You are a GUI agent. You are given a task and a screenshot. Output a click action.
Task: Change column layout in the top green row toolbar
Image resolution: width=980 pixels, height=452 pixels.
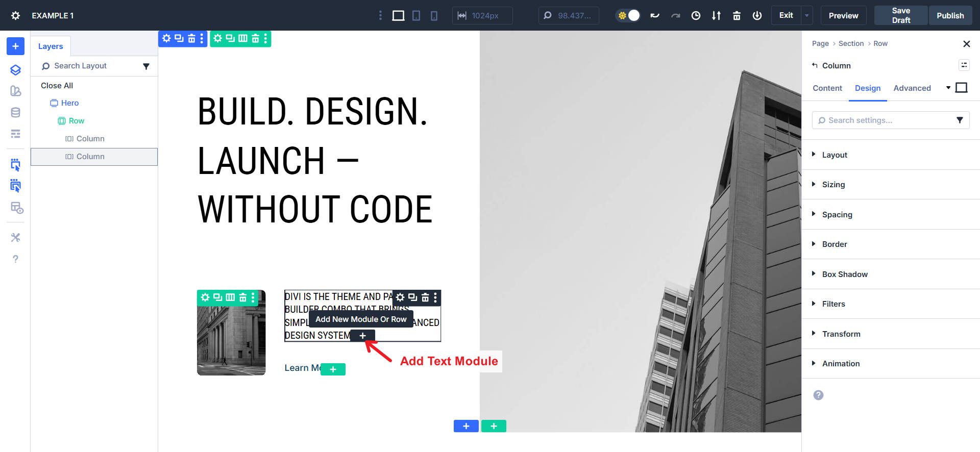click(243, 38)
